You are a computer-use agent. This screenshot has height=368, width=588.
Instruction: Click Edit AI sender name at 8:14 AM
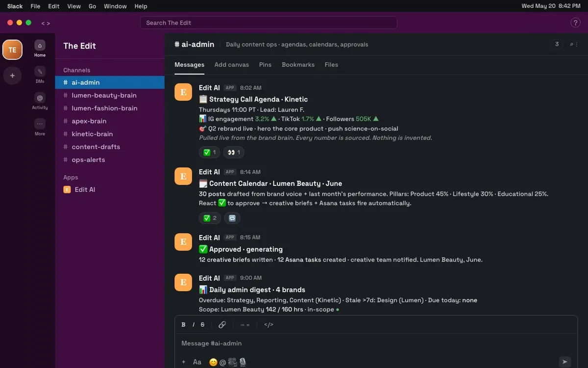coord(209,172)
